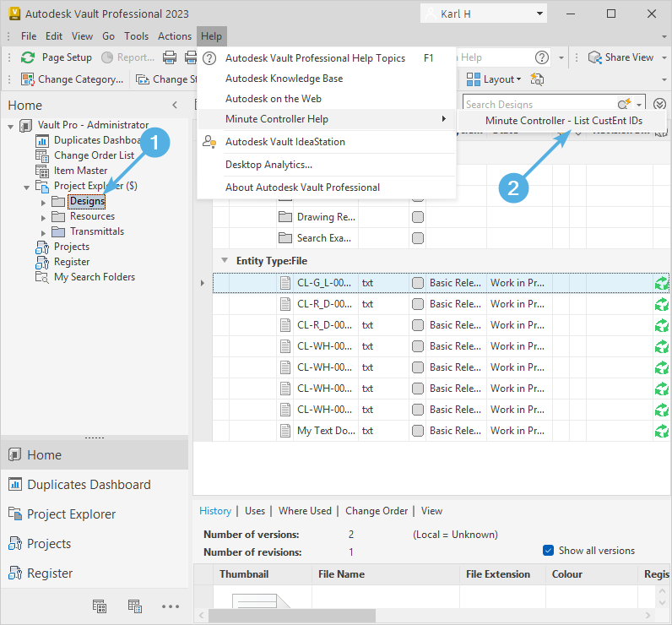Open Projects in the navigation tree
This screenshot has width=672, height=625.
pyautogui.click(x=72, y=247)
